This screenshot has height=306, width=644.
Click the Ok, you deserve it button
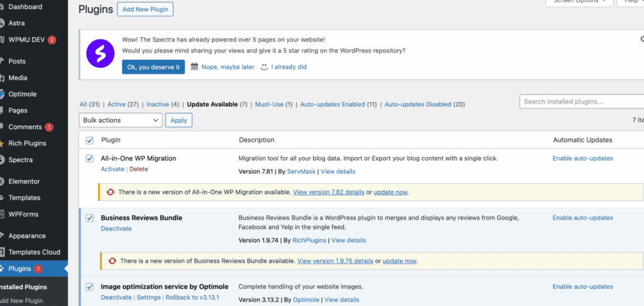pyautogui.click(x=153, y=67)
